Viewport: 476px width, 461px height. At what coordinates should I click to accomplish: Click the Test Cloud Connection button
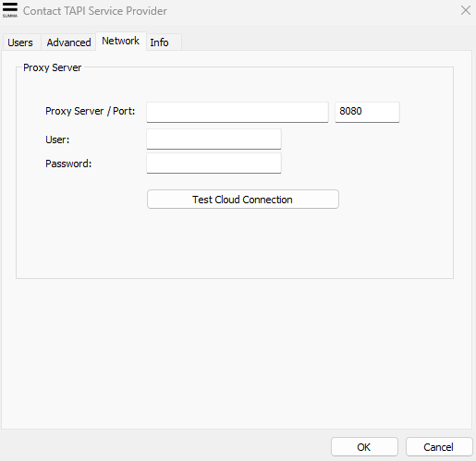243,200
